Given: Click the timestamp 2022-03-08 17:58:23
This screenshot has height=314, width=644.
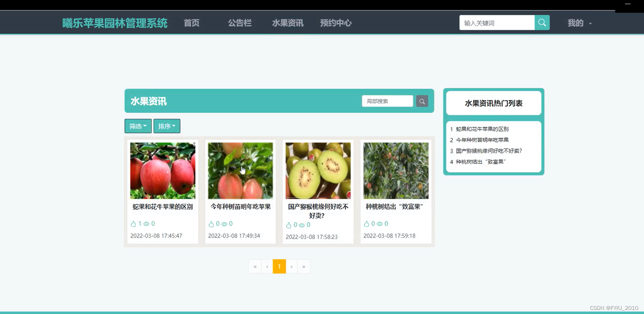Looking at the screenshot, I should pyautogui.click(x=312, y=237).
